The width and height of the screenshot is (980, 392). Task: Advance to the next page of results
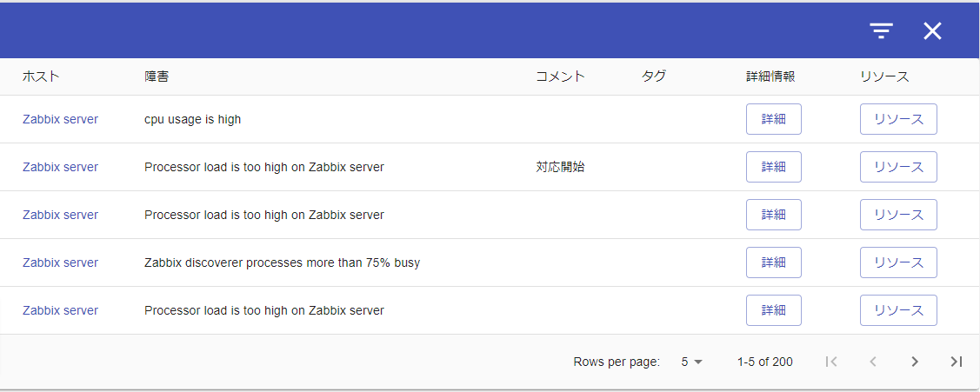click(915, 362)
